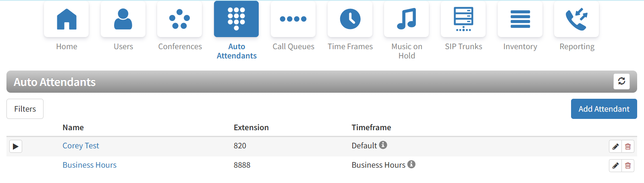Open the Business Hours attendant link
The height and width of the screenshot is (183, 644).
[x=89, y=165]
